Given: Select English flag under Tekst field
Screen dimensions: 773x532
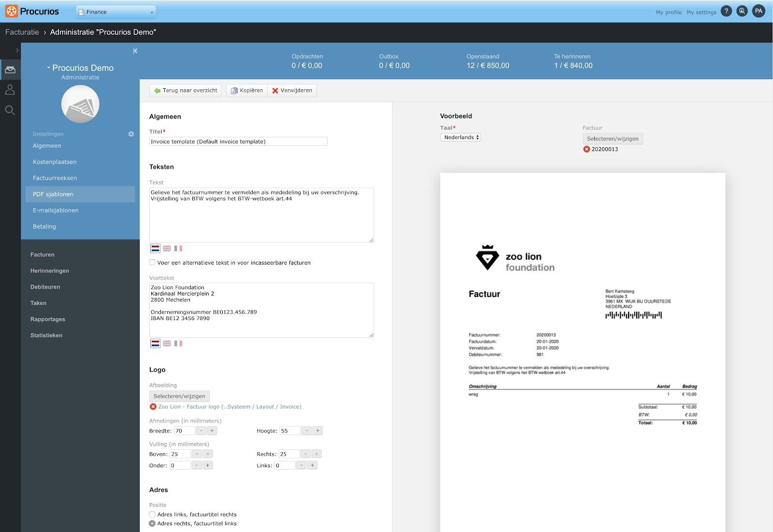Looking at the screenshot, I should pyautogui.click(x=167, y=248).
